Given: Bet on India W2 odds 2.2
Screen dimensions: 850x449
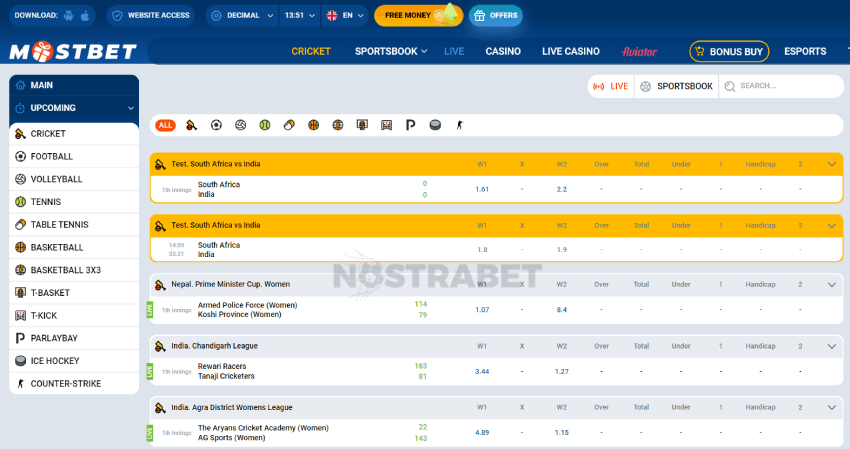Looking at the screenshot, I should pos(562,189).
